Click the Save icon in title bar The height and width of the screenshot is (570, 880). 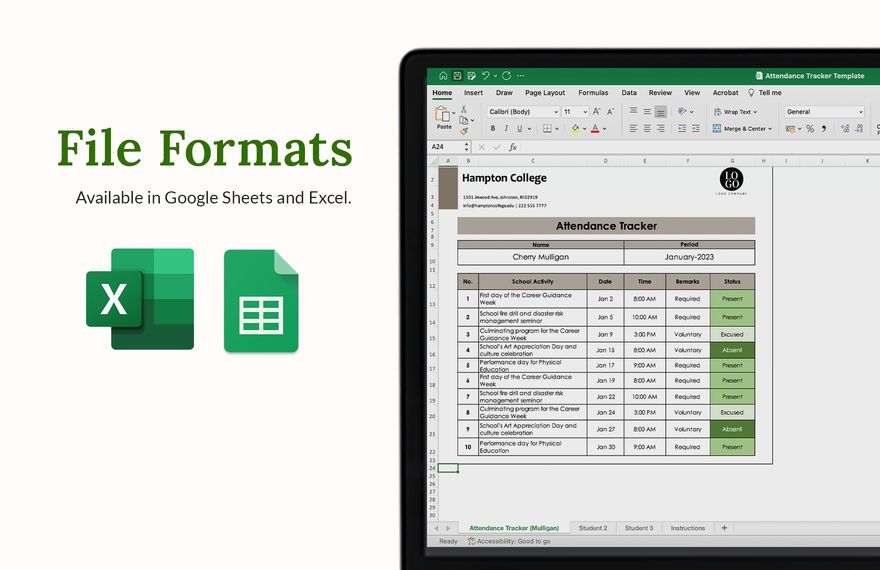point(457,76)
